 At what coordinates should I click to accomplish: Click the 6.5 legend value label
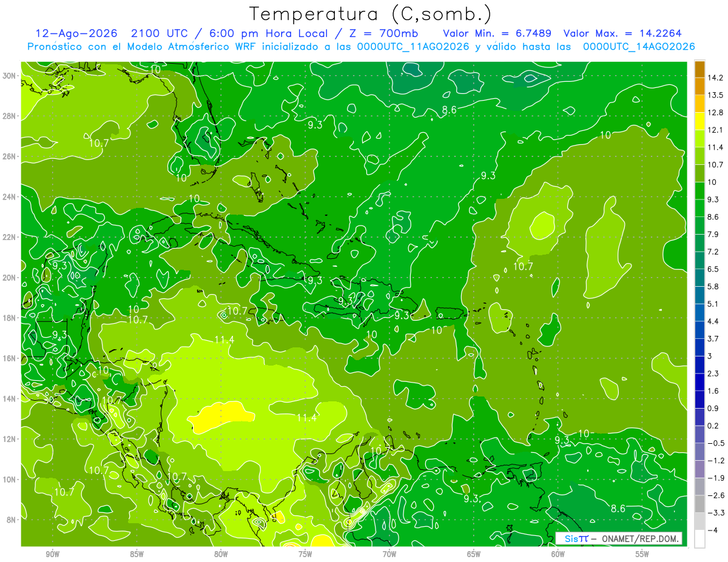tap(713, 269)
